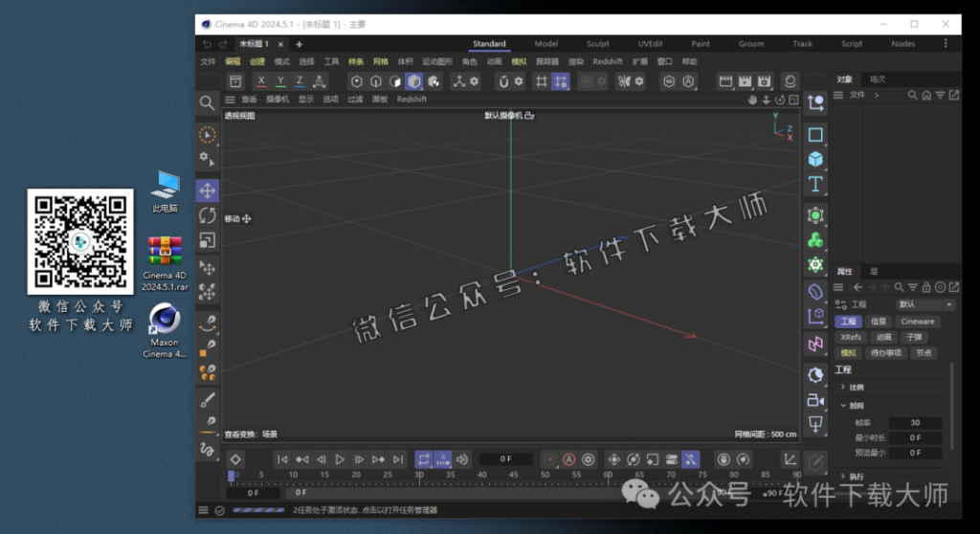Open the 渲染 menu

coord(575,62)
